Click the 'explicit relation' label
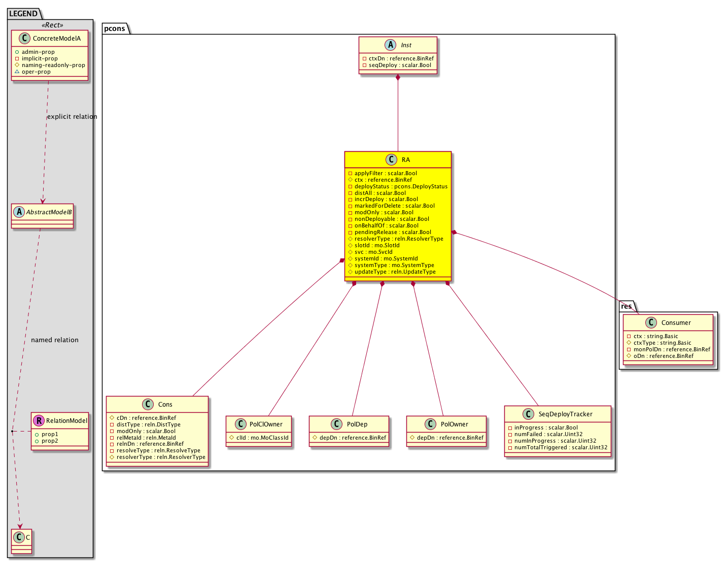The height and width of the screenshot is (563, 728). click(x=72, y=117)
